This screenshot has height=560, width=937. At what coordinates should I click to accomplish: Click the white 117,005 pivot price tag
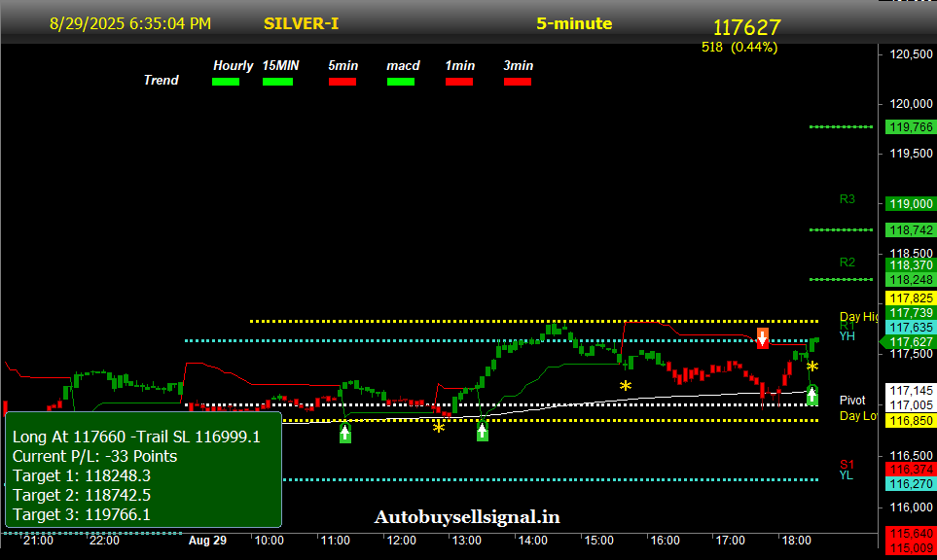pyautogui.click(x=911, y=404)
